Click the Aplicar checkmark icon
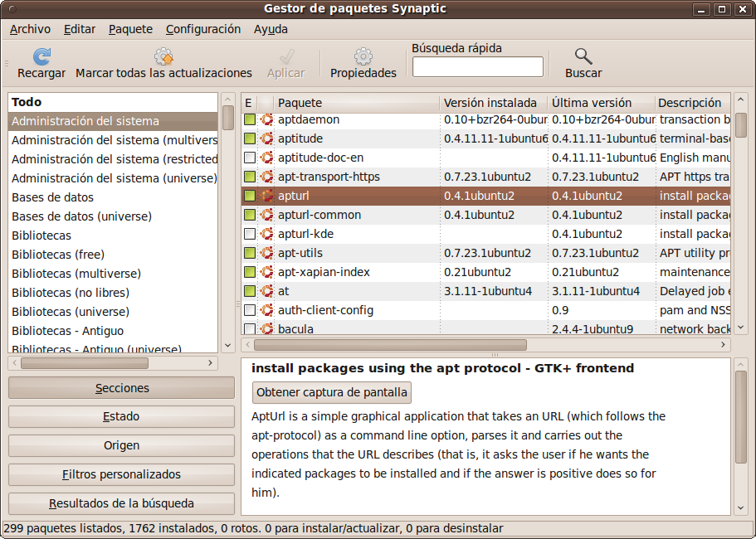 point(286,56)
